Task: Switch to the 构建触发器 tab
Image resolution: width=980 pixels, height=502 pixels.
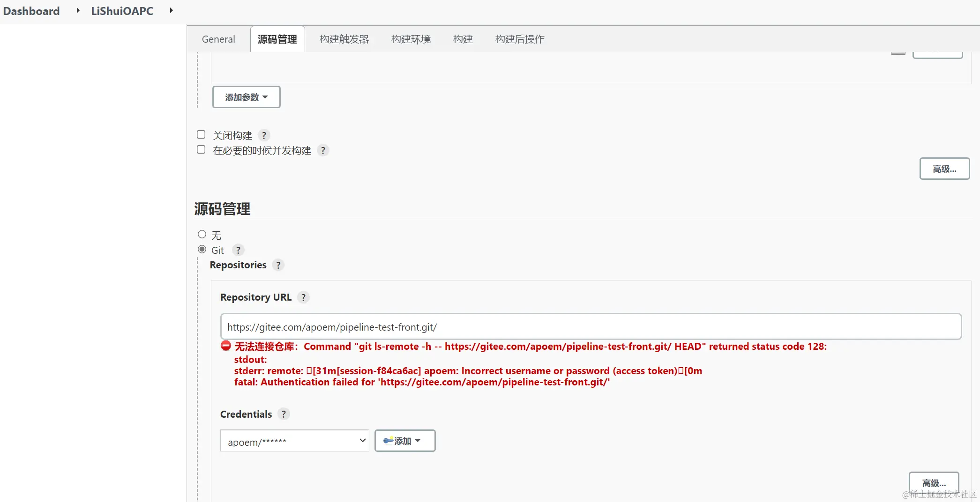Action: (344, 39)
